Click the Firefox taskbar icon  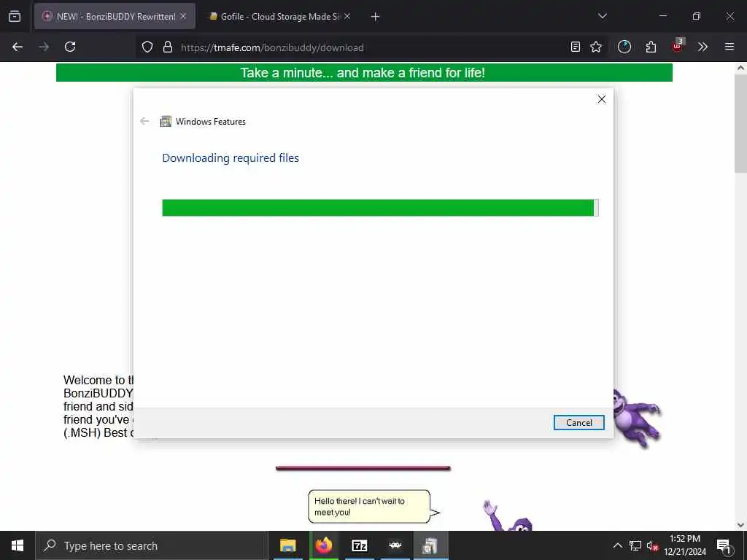(323, 545)
